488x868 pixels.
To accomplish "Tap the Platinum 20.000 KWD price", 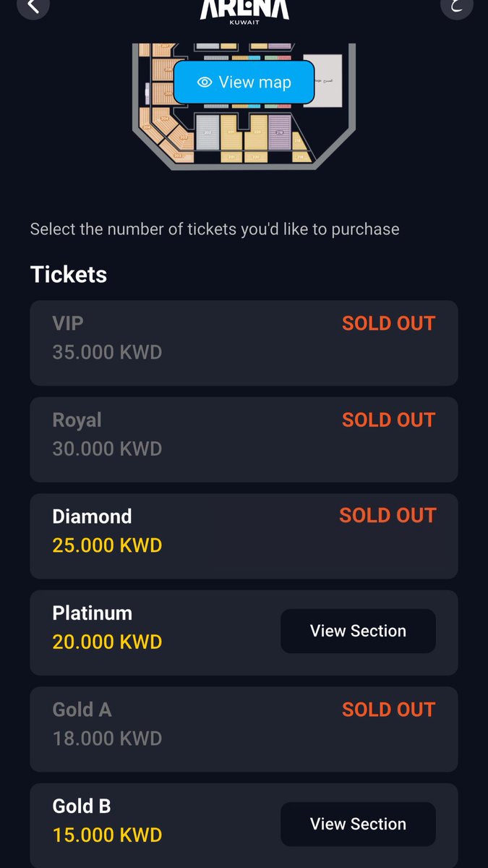I will [107, 642].
